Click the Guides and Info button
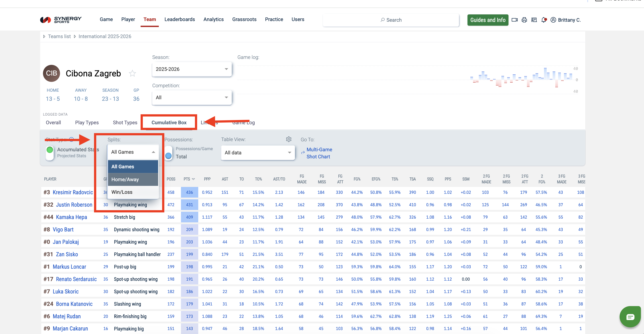The image size is (644, 334). [x=487, y=20]
